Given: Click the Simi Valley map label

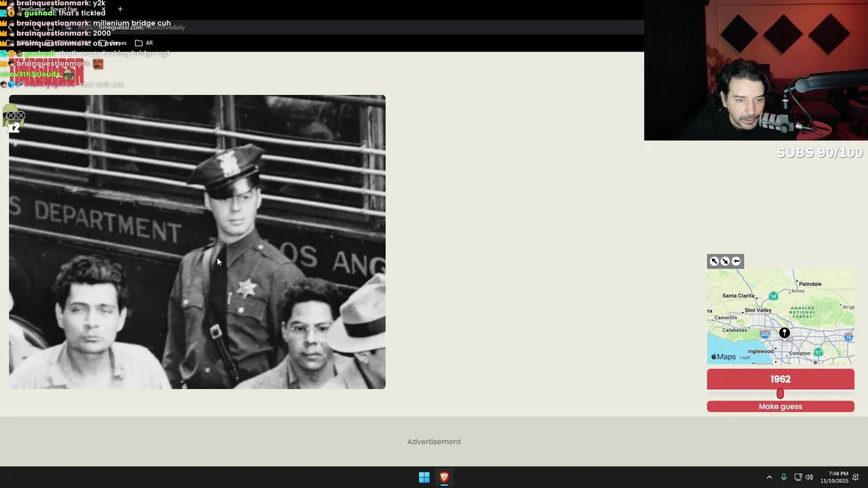Looking at the screenshot, I should 758,310.
